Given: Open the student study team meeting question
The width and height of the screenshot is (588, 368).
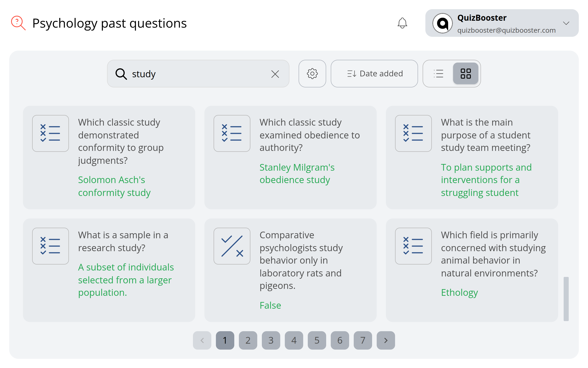Looking at the screenshot, I should (486, 135).
